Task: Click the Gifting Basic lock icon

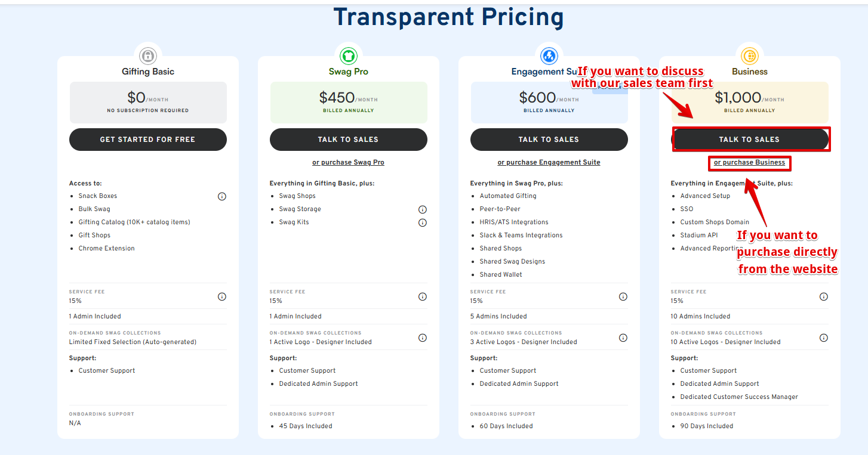Action: 147,56
